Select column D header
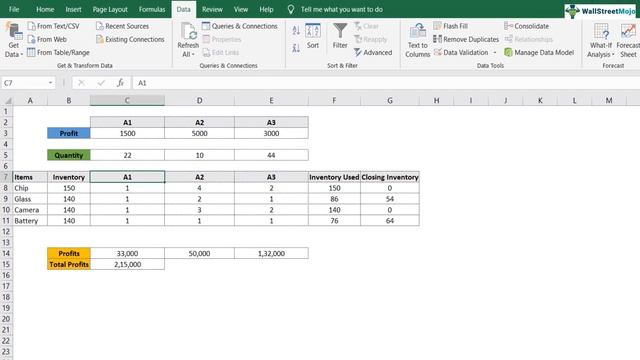The image size is (640, 360). click(x=200, y=100)
